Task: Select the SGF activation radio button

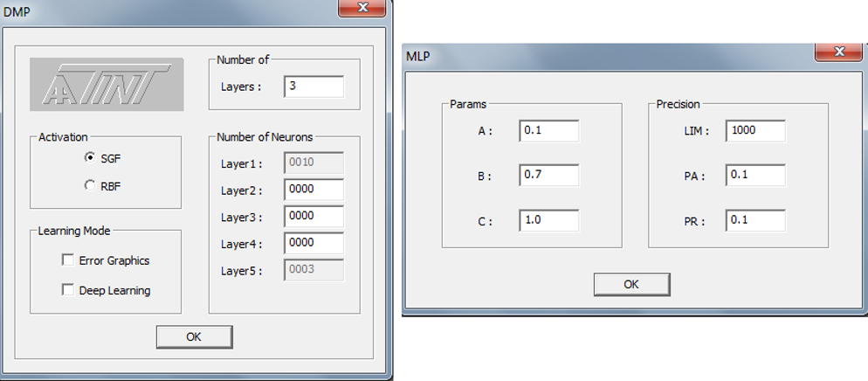Action: tap(90, 158)
